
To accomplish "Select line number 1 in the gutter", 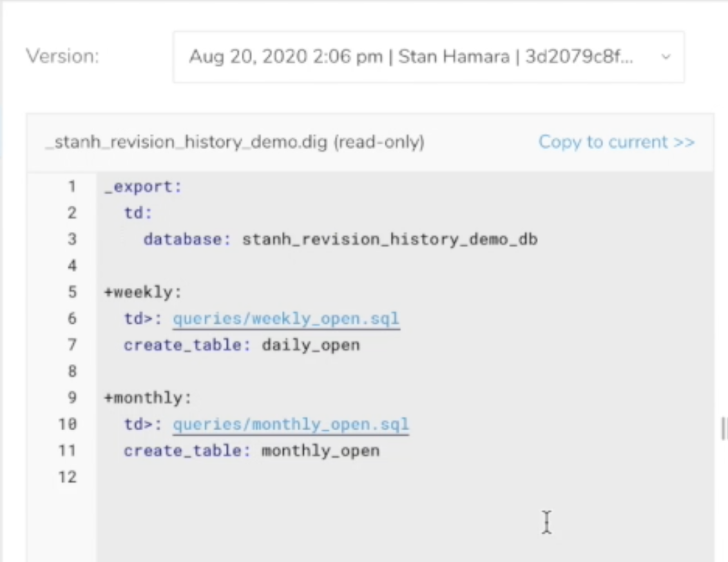I will [71, 186].
